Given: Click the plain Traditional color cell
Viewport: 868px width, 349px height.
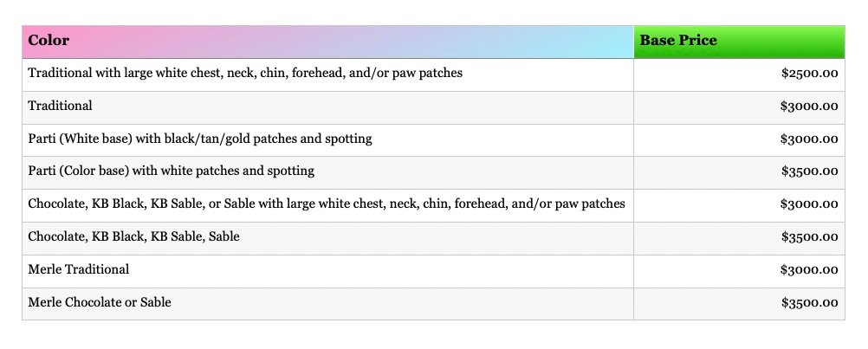Looking at the screenshot, I should coord(60,106).
